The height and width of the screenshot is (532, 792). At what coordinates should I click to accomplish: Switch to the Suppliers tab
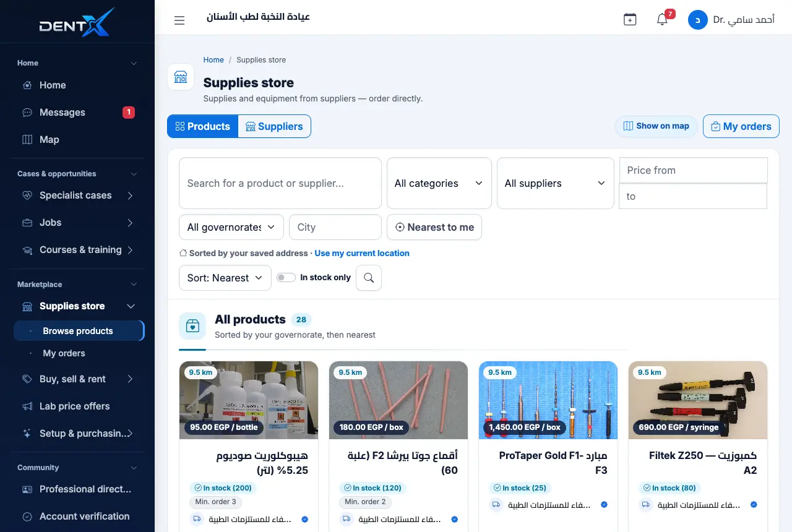[274, 126]
